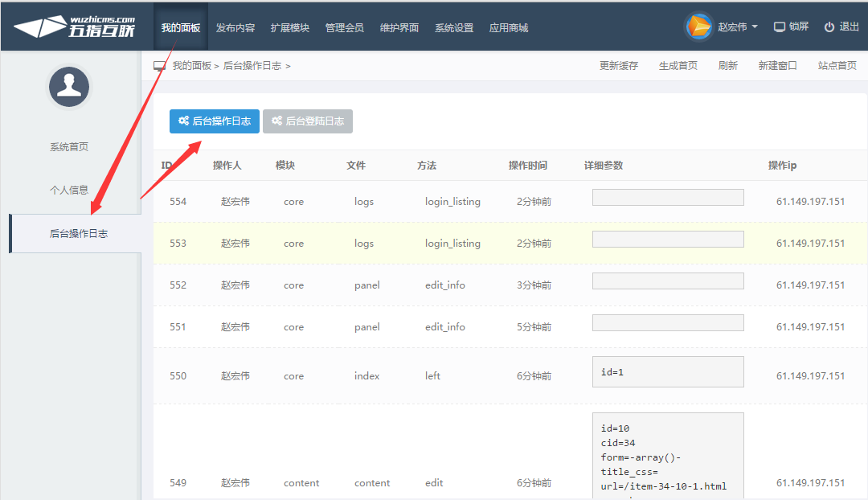Click the 操作ip column header

tap(782, 166)
